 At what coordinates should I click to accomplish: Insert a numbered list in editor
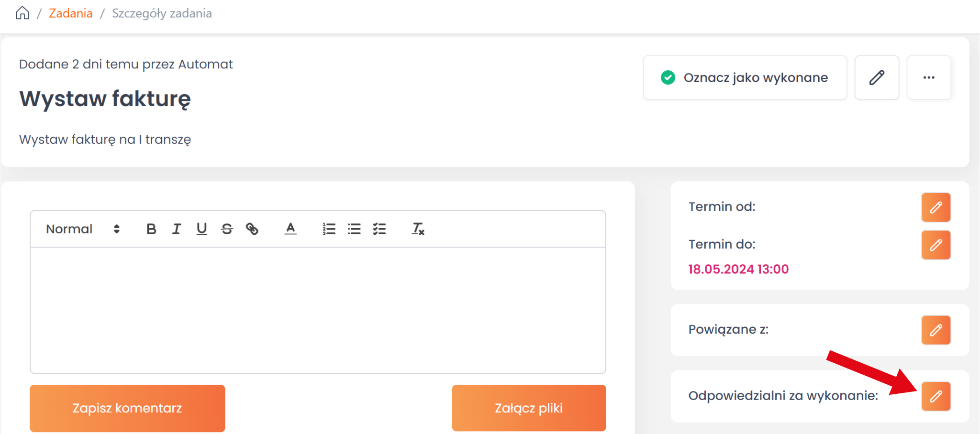(329, 229)
